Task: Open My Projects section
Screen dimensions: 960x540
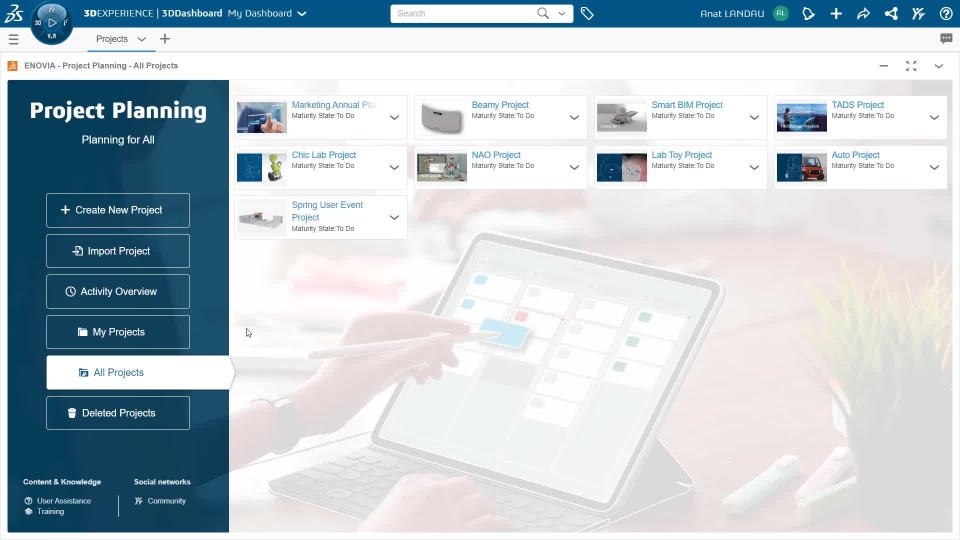Action: pyautogui.click(x=118, y=332)
